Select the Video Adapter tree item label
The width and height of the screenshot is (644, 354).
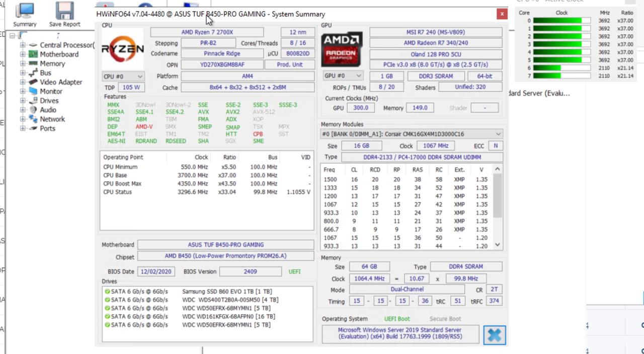click(61, 82)
